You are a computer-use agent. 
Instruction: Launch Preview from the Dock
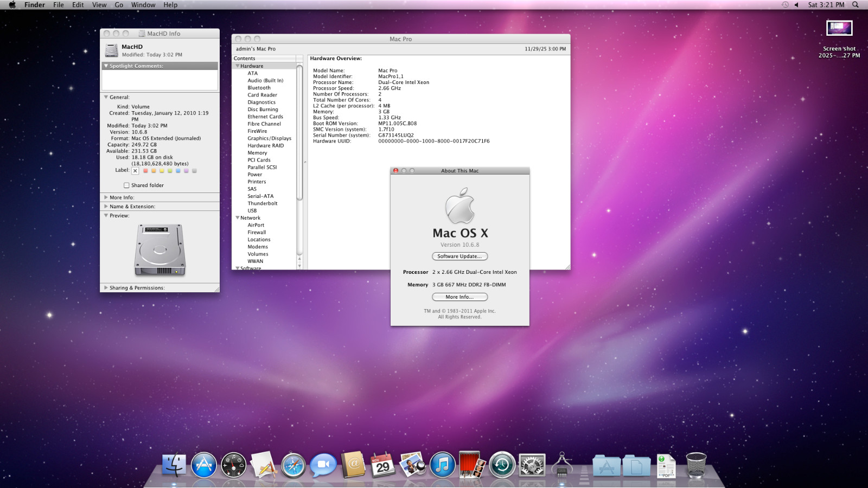[413, 465]
